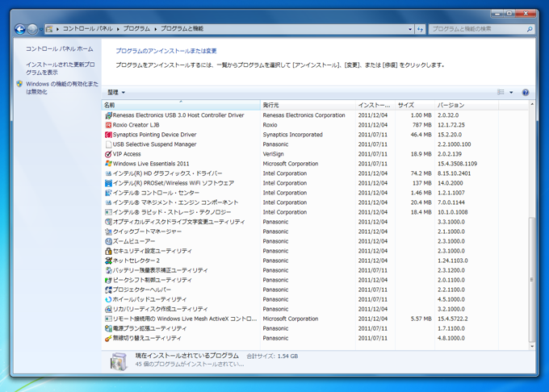The image size is (549, 392).
Task: Open コントロール パネル ホーム link
Action: click(x=60, y=49)
